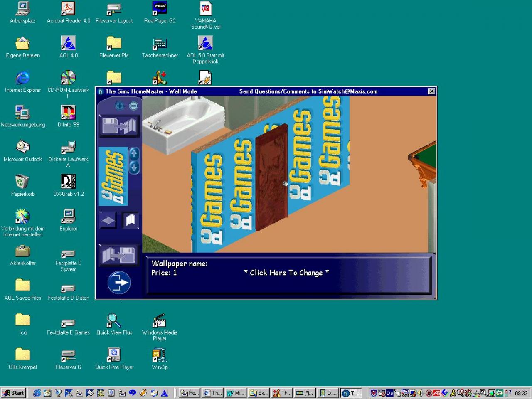Open the Explorer desktop shortcut
This screenshot has width=532, height=399.
68,220
